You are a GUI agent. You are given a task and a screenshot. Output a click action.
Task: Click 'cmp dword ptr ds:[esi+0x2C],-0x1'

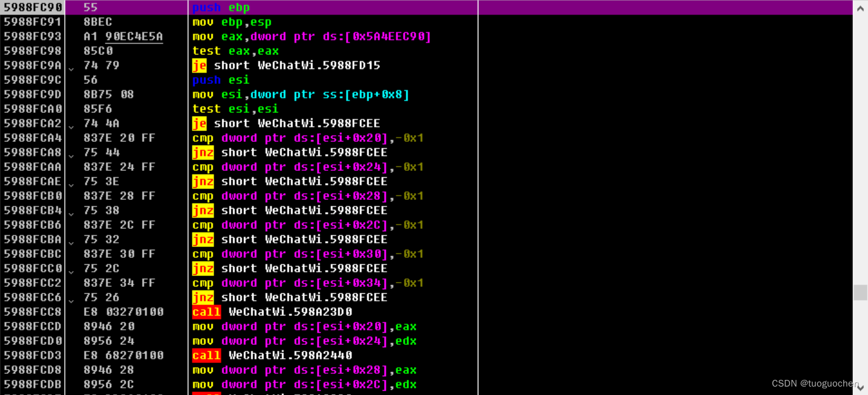pyautogui.click(x=308, y=225)
